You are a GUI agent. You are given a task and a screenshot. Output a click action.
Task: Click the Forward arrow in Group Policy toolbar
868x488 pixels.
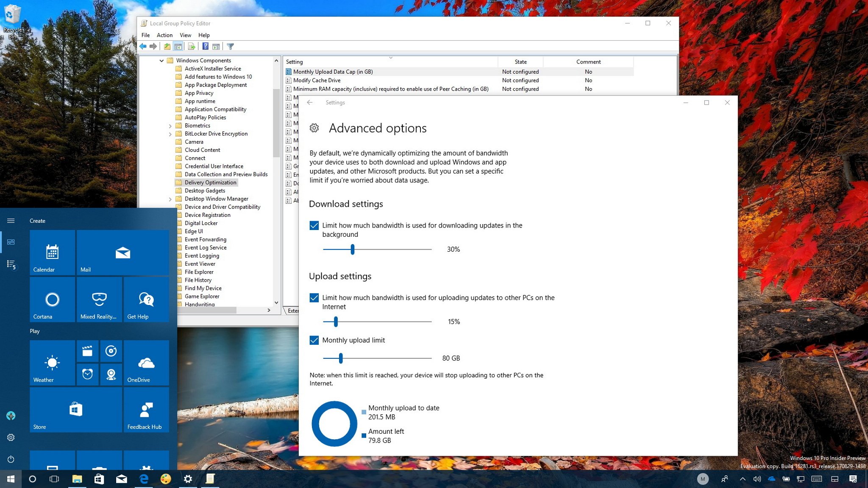coord(153,47)
